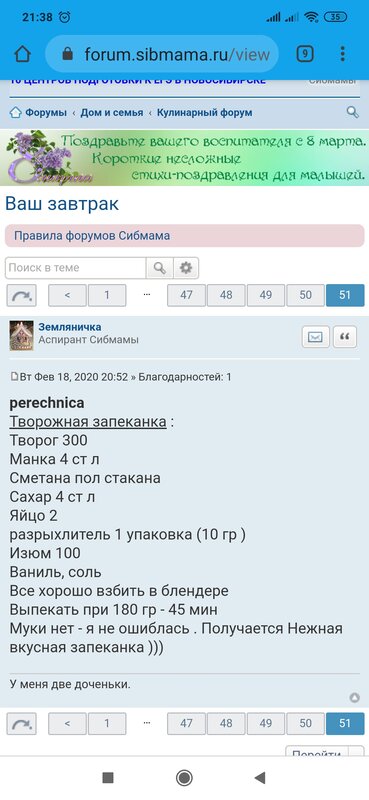Screen dimensions: 369x800
Task: Click the 8 марта congratulations banner
Action: coord(184,157)
